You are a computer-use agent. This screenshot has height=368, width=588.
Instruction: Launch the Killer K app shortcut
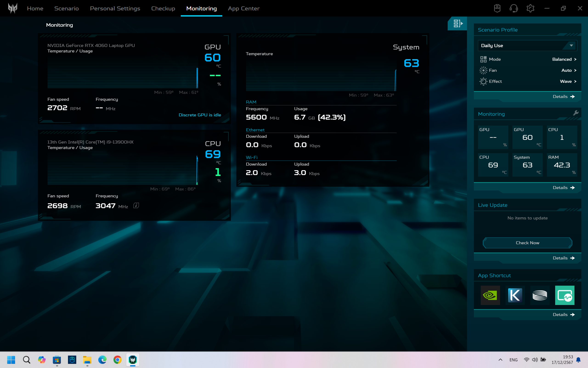click(x=515, y=295)
